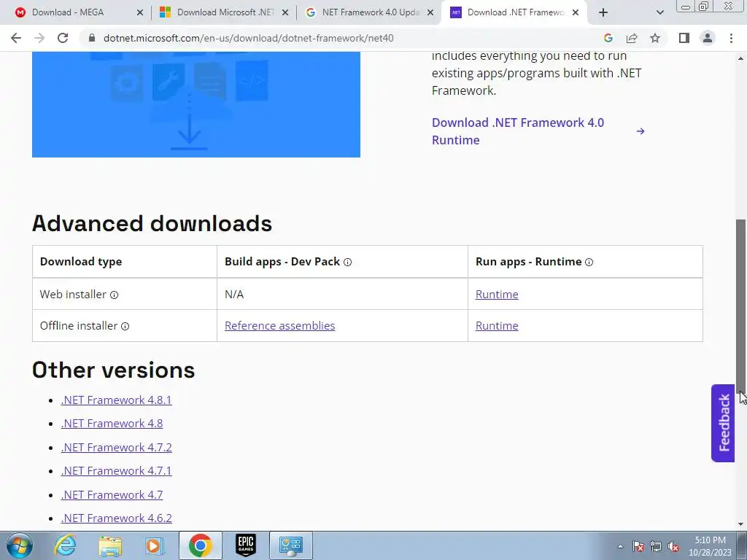Click the Google icon in address bar

608,38
